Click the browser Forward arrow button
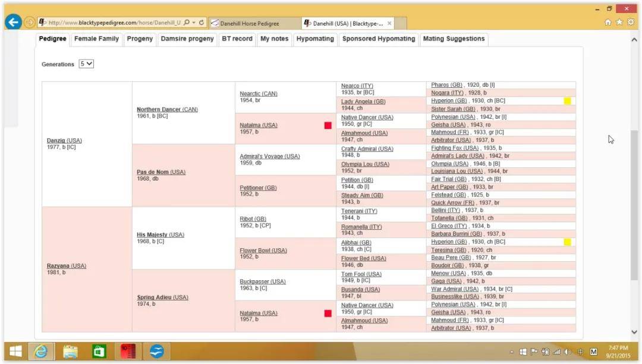Viewport: 642px width, 364px height. tap(30, 23)
